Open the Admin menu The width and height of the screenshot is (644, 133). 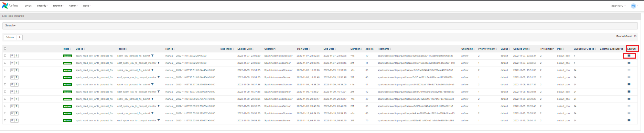point(73,5)
